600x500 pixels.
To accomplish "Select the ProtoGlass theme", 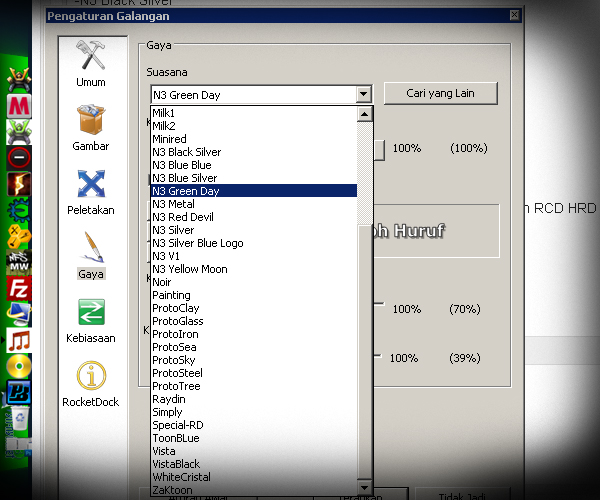I will 254,321.
